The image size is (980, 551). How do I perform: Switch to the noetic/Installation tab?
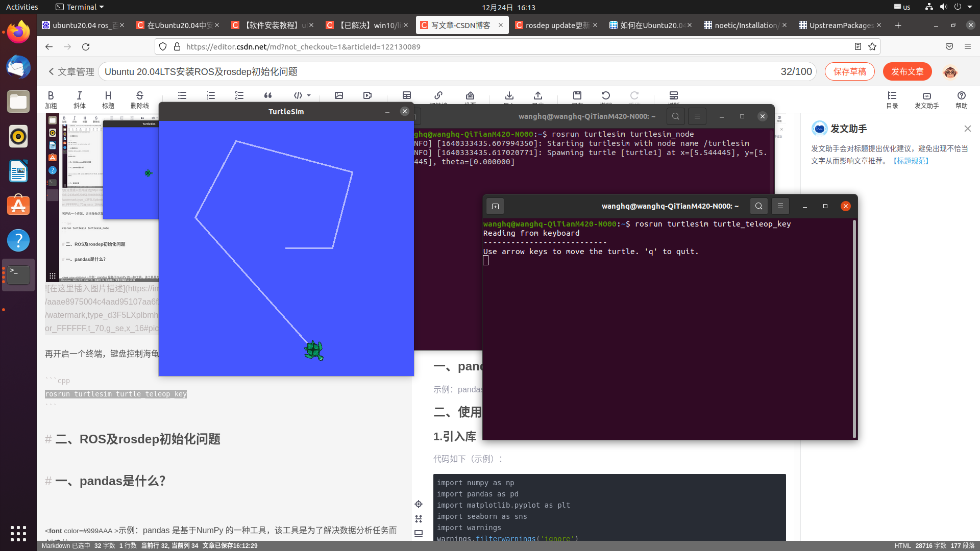[x=745, y=25]
